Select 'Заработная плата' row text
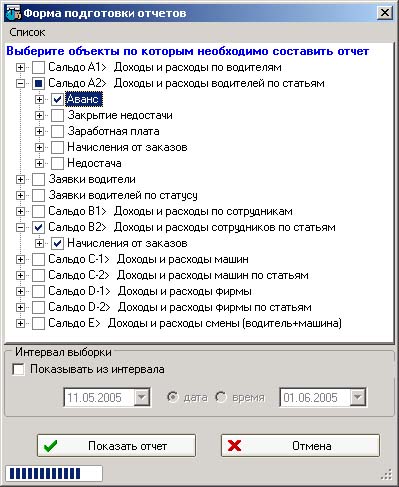399x487 pixels. point(113,131)
